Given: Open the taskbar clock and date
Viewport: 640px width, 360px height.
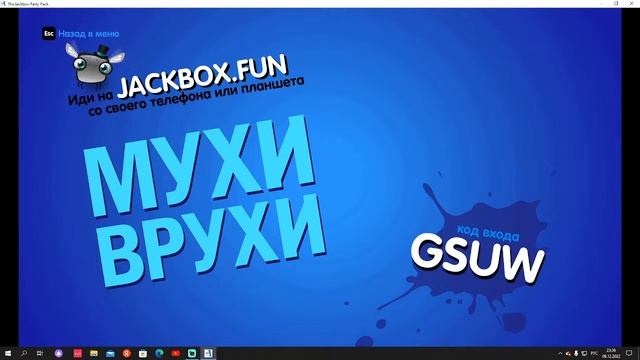Looking at the screenshot, I should pyautogui.click(x=611, y=353).
